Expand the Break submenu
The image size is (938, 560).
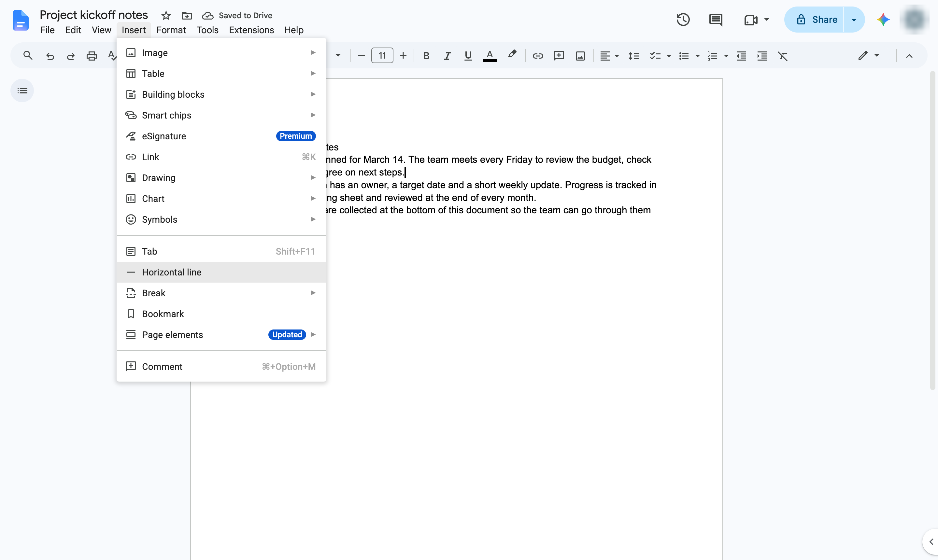pyautogui.click(x=221, y=293)
